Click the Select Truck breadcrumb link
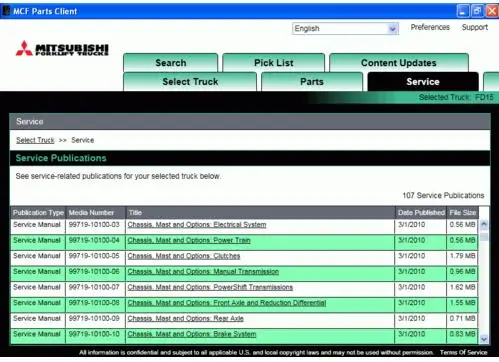The image size is (499, 362). click(x=35, y=140)
